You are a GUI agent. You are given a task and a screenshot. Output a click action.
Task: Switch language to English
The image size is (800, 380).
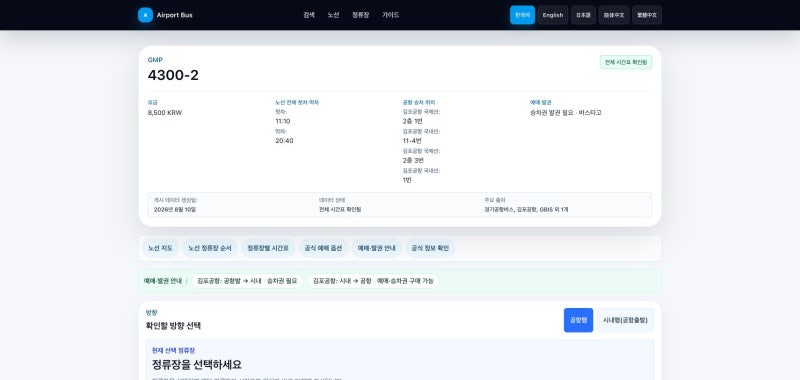pos(553,15)
